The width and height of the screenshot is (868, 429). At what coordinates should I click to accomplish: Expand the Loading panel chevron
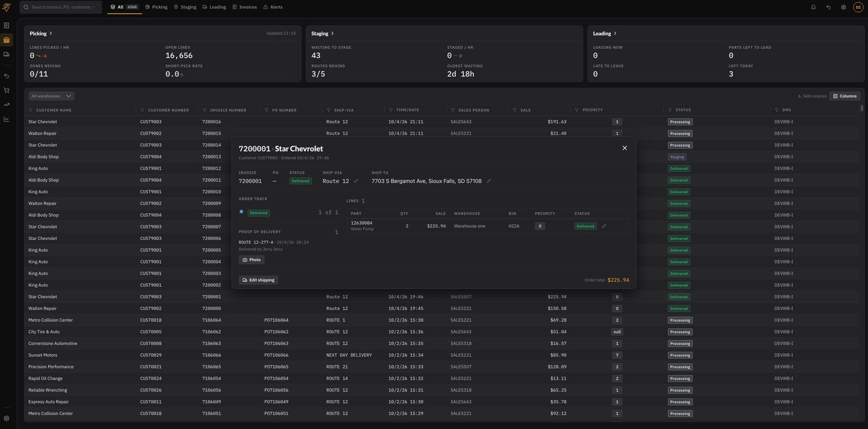(x=615, y=34)
